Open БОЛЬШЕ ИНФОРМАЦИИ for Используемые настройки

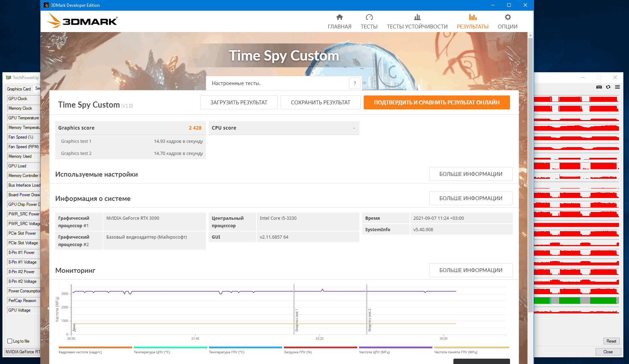[471, 174]
